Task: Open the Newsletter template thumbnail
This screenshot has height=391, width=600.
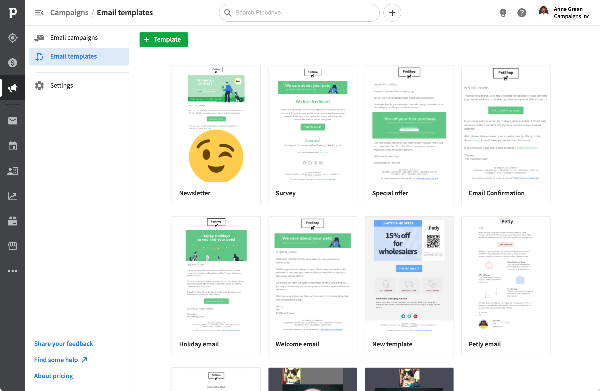Action: [x=216, y=125]
